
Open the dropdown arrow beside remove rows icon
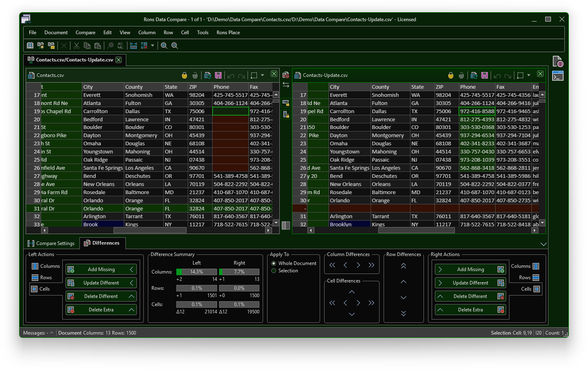(x=153, y=46)
